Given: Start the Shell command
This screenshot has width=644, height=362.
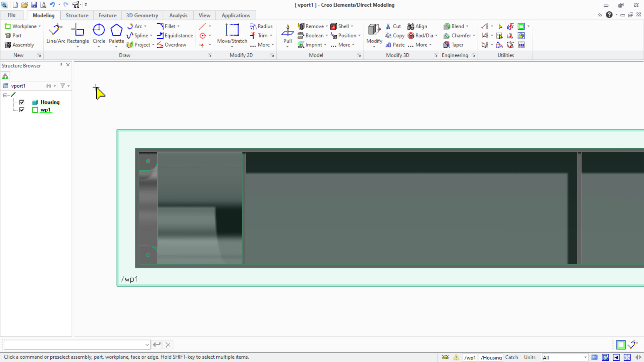Looking at the screenshot, I should pos(342,26).
